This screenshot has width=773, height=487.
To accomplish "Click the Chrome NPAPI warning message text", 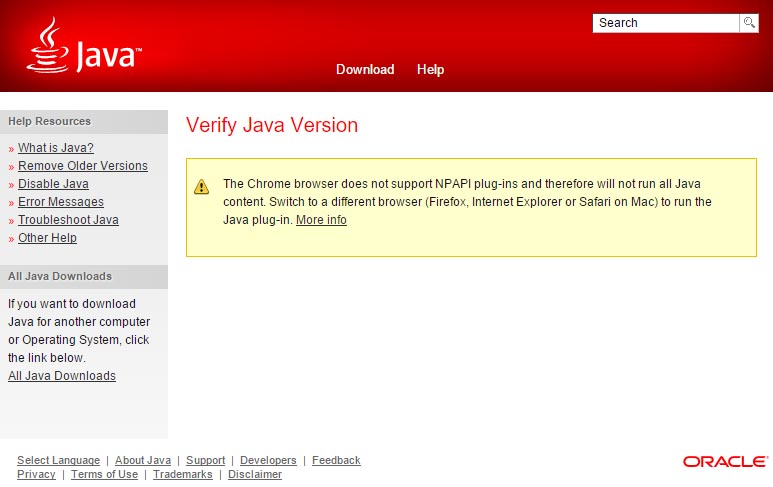I will tap(467, 202).
